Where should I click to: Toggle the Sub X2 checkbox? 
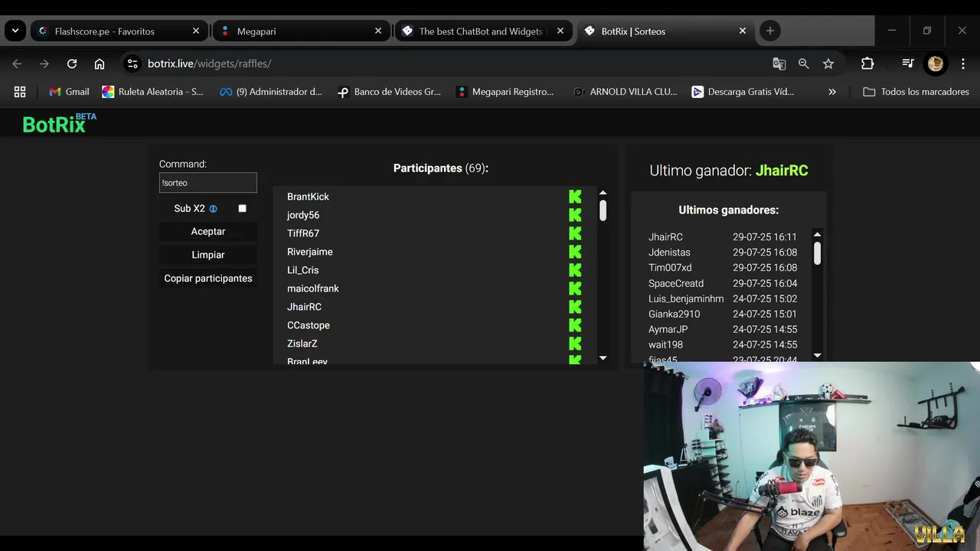[x=242, y=208]
